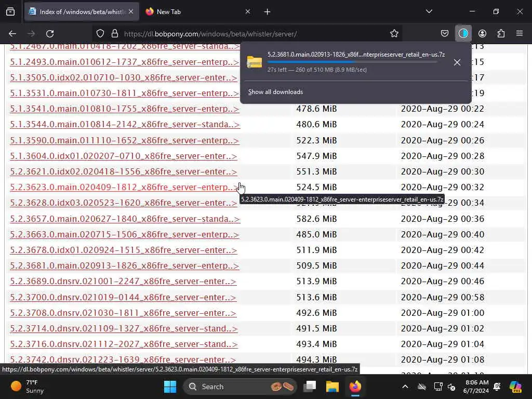Open the Windows Start menu
Viewport: 532px width, 399px height.
170,387
